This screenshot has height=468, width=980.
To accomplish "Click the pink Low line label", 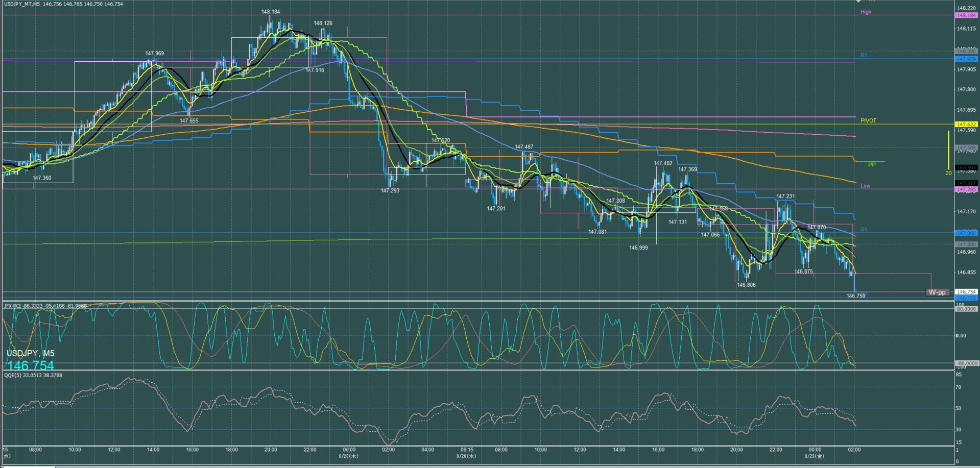I will pyautogui.click(x=865, y=186).
